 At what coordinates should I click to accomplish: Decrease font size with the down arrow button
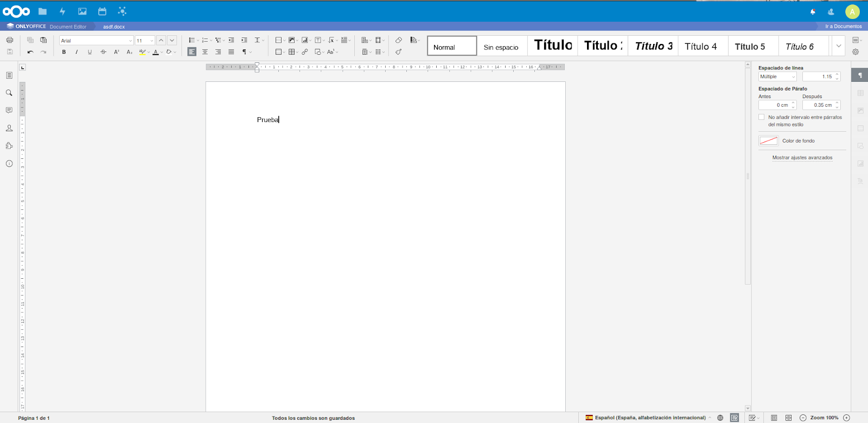click(172, 40)
